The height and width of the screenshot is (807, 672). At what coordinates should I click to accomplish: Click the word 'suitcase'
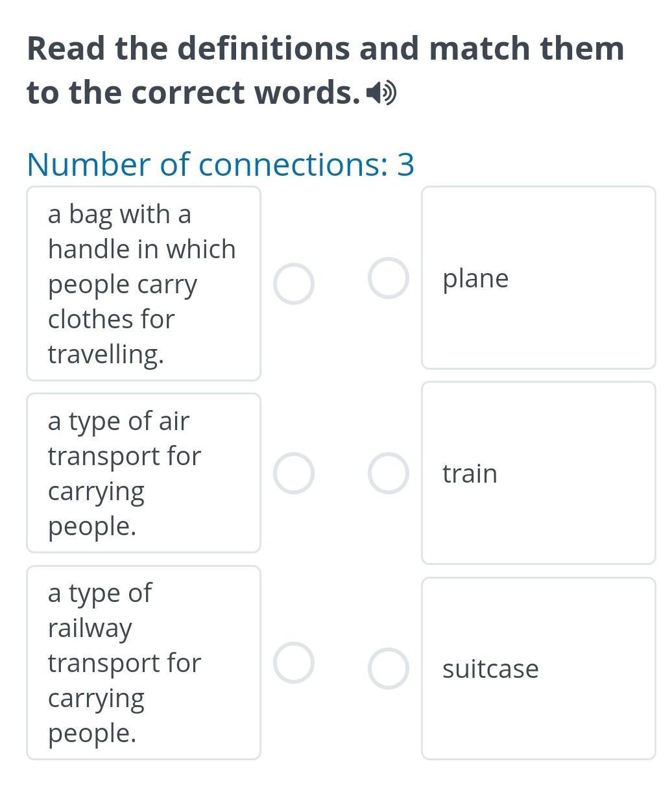point(490,669)
